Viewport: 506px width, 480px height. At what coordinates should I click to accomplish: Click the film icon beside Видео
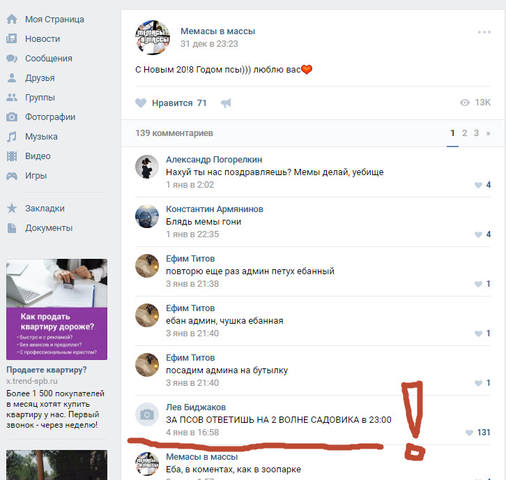click(12, 156)
